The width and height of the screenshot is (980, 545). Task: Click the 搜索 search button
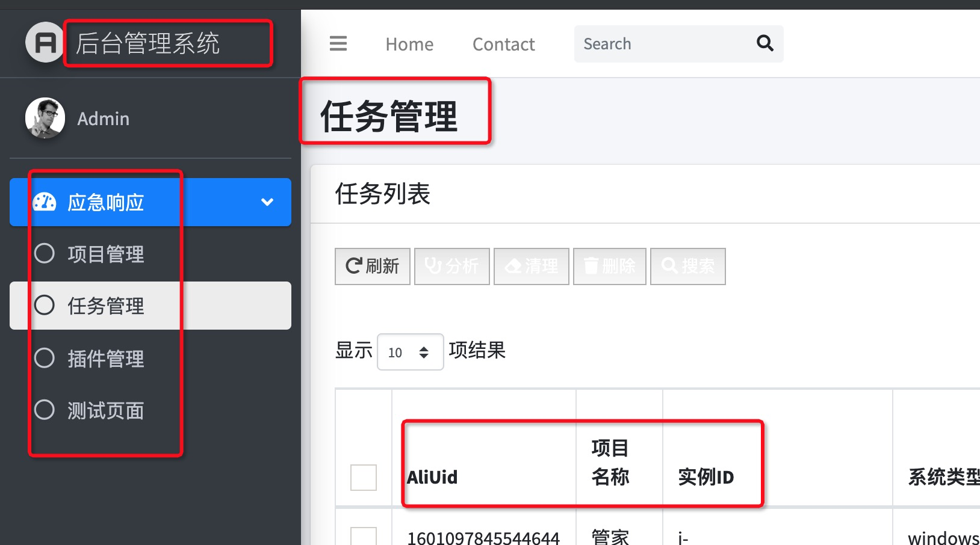coord(688,266)
